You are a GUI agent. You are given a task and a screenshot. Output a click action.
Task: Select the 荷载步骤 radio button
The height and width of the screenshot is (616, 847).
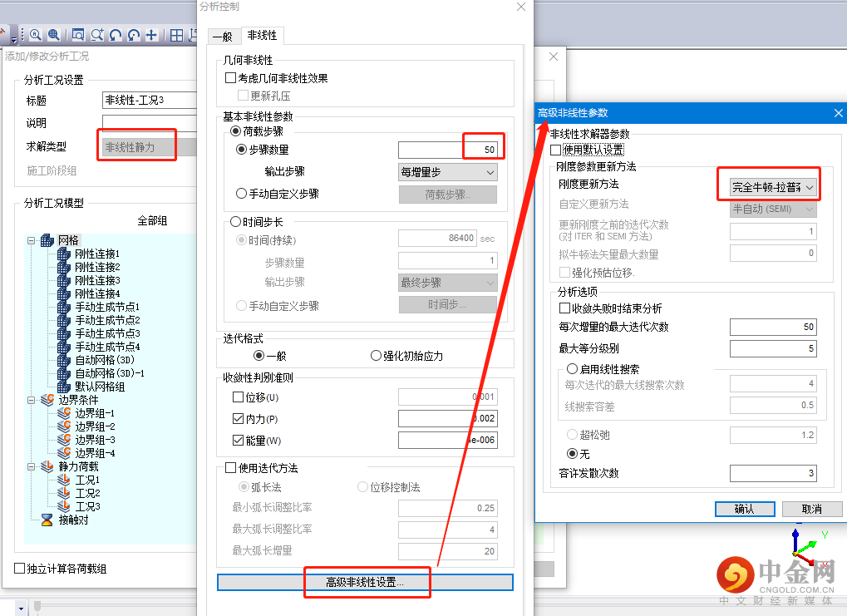[x=235, y=131]
